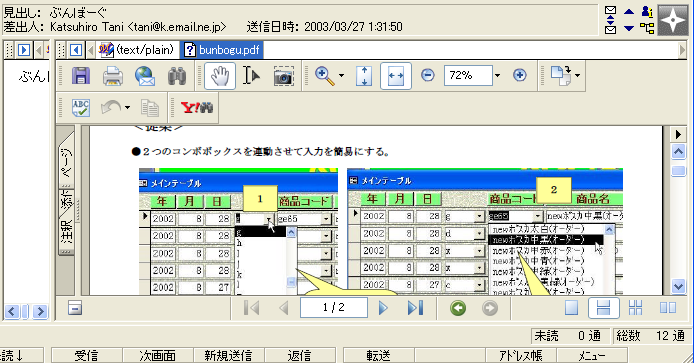This screenshot has height=363, width=694.
Task: Go to the previous view with the green arrow
Action: (458, 308)
